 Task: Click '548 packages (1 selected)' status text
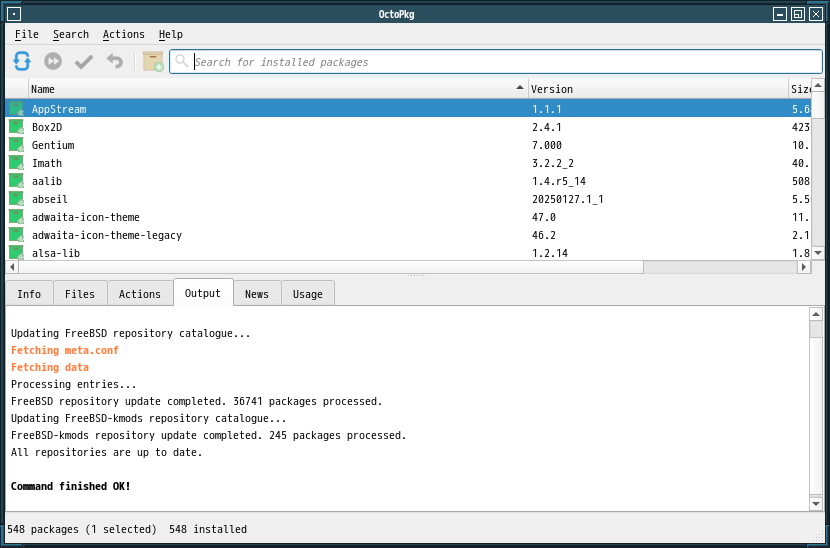(82, 529)
